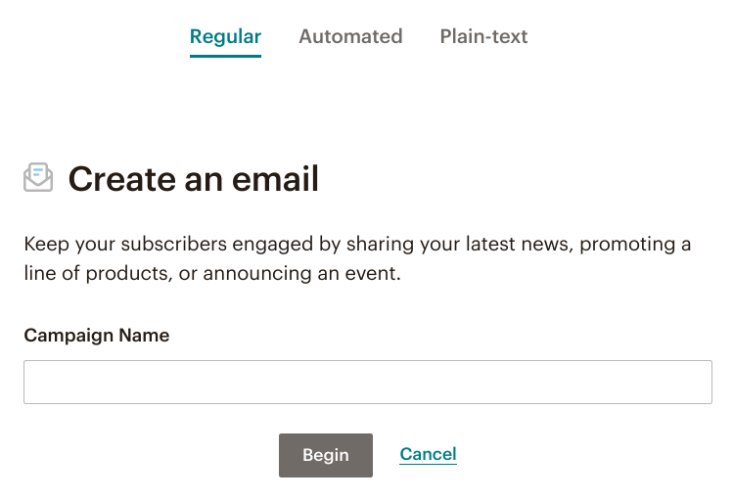Click the Campaign Name label

click(97, 336)
